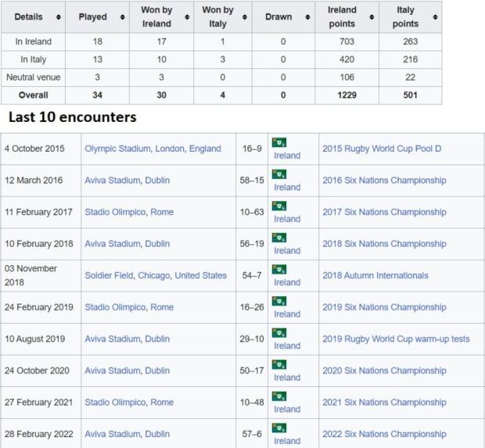
Task: Open Olympic Stadium link
Action: coord(118,149)
